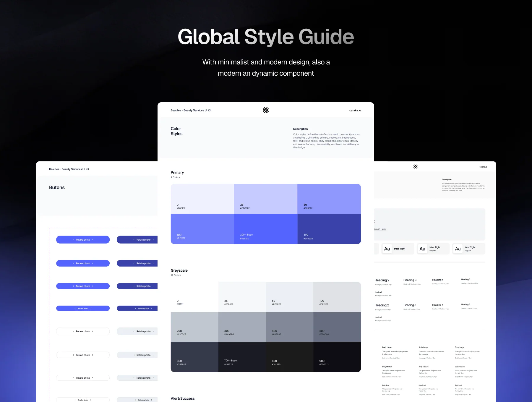Click topmost grey Retake photo button
Screen dimensions: 532x402
[137, 331]
